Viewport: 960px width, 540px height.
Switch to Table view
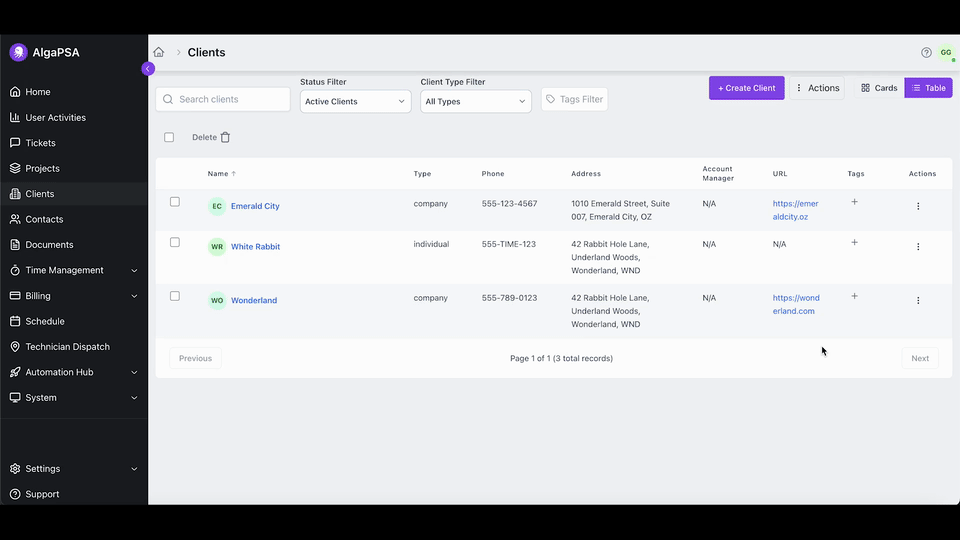click(x=928, y=88)
